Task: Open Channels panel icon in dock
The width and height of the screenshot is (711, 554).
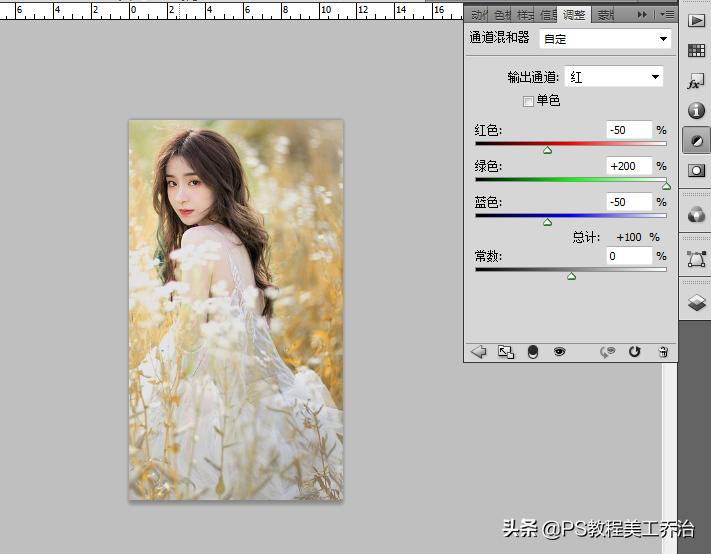Action: pos(696,214)
